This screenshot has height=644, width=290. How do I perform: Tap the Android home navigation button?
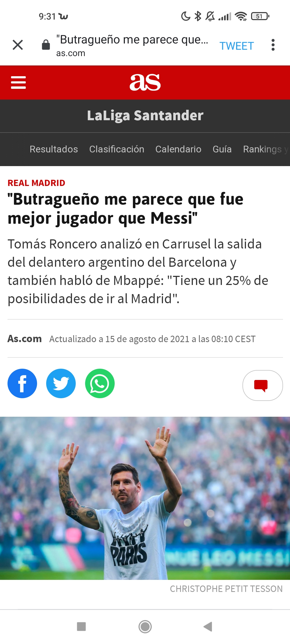145,627
